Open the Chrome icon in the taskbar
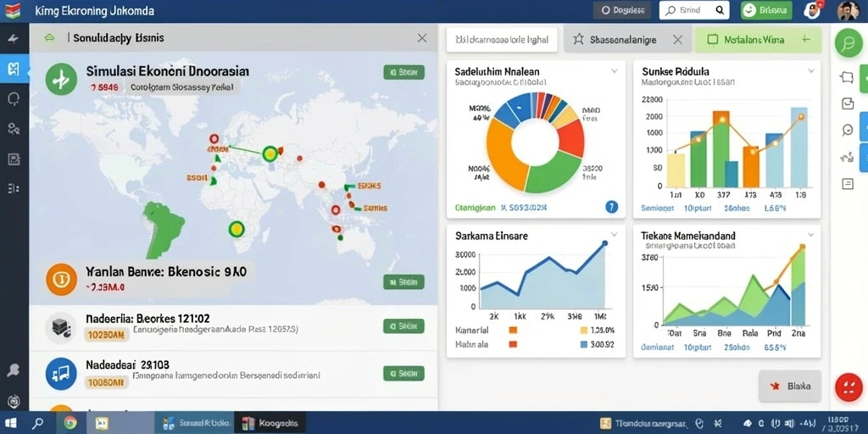The width and height of the screenshot is (868, 434). [x=70, y=424]
